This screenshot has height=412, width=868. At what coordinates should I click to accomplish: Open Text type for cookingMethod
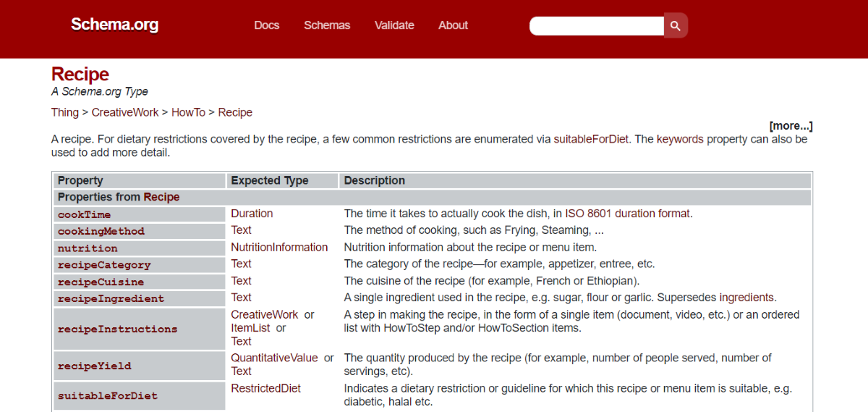(x=241, y=230)
